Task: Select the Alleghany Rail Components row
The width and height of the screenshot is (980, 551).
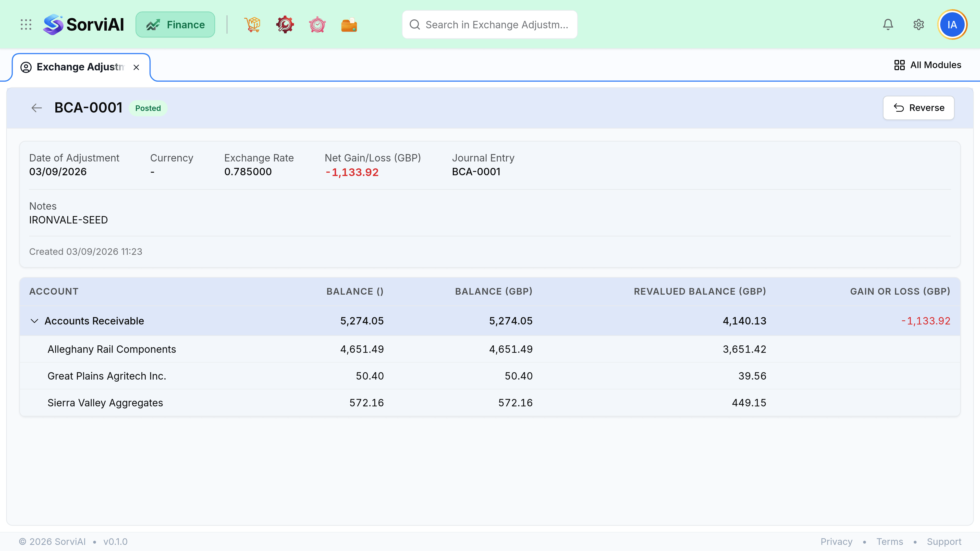Action: [x=490, y=349]
